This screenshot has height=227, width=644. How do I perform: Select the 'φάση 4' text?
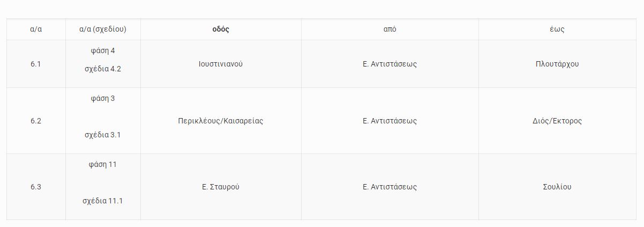coord(103,51)
